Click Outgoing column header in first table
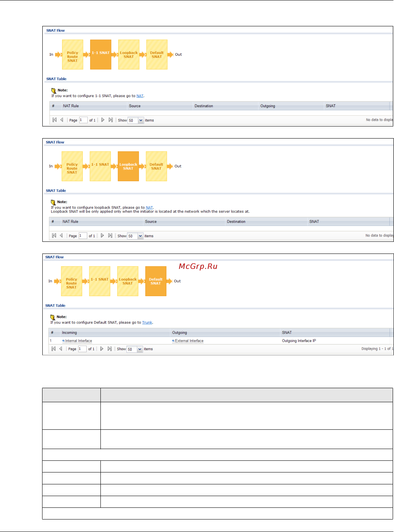 291,106
